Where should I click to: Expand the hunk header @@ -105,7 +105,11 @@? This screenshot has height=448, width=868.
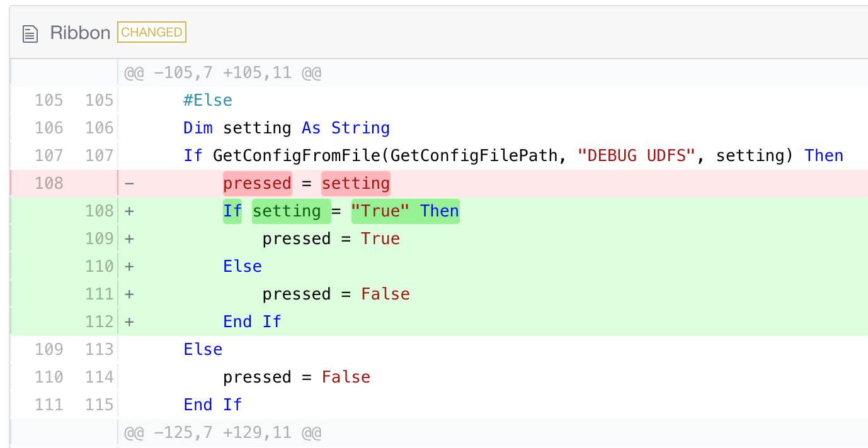tap(222, 72)
